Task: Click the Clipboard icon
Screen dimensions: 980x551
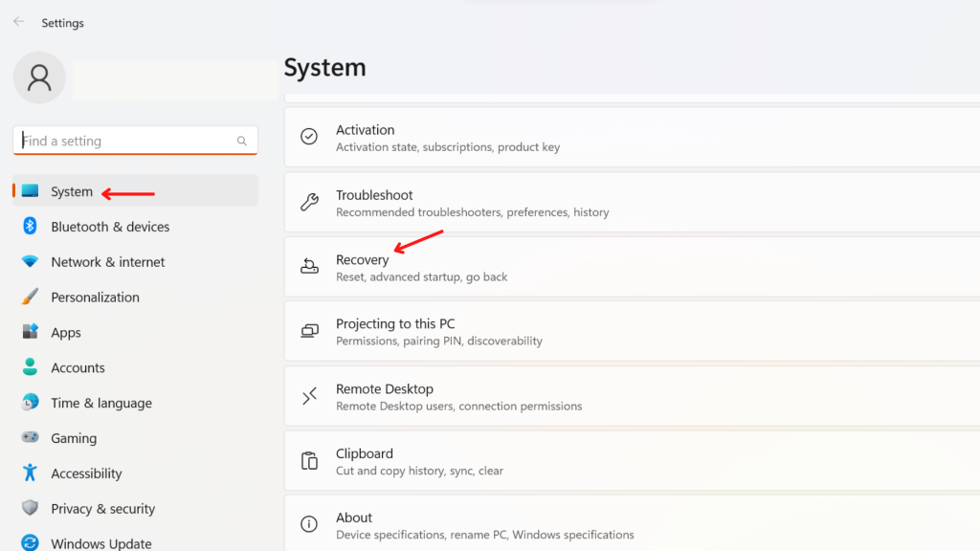Action: pos(309,460)
